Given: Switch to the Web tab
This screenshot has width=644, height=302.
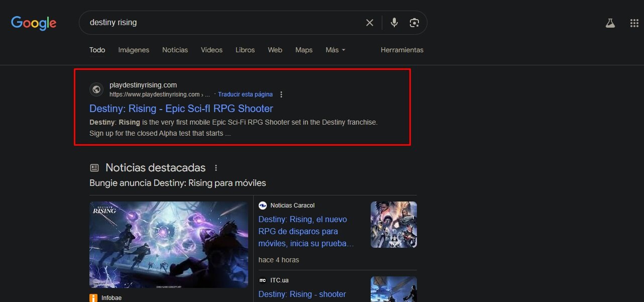Looking at the screenshot, I should [x=275, y=50].
